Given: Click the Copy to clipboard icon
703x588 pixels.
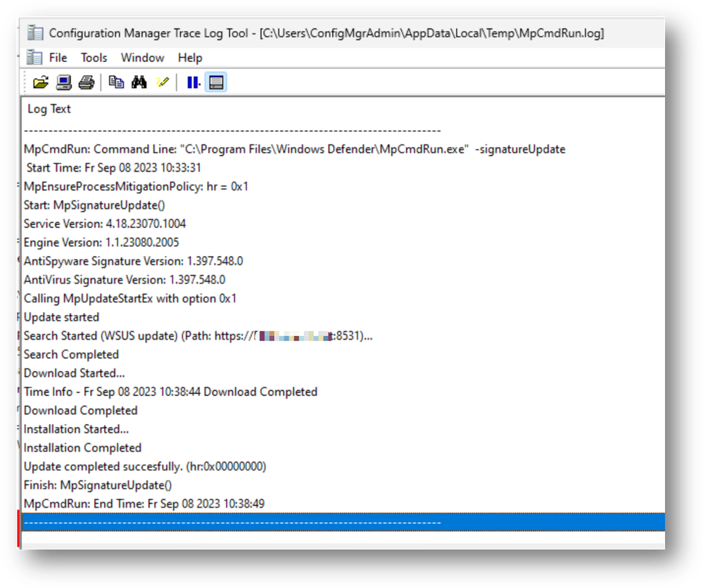Looking at the screenshot, I should (x=116, y=82).
